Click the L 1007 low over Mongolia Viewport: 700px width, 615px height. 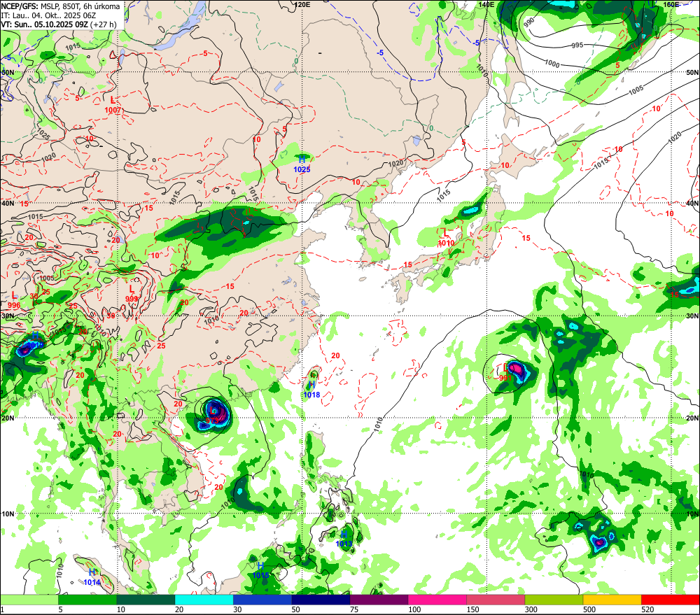coord(113,106)
